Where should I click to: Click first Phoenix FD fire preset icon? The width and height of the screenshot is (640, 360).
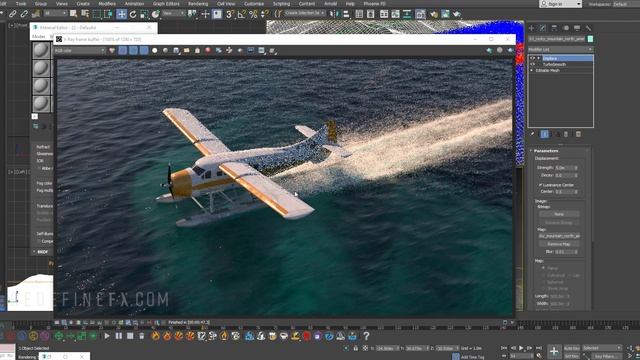coord(156,336)
